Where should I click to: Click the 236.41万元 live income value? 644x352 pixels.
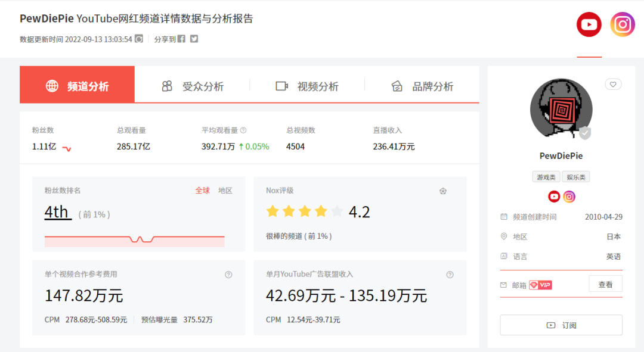point(394,147)
